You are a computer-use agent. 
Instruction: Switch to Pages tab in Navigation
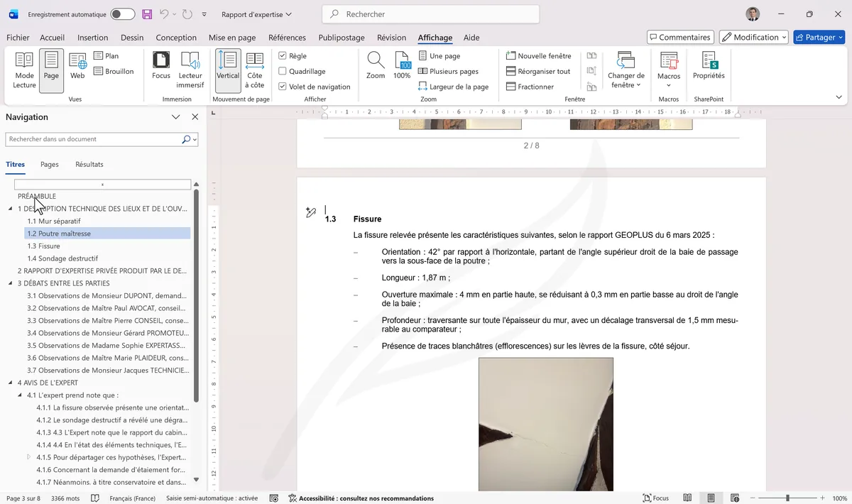[x=50, y=164]
